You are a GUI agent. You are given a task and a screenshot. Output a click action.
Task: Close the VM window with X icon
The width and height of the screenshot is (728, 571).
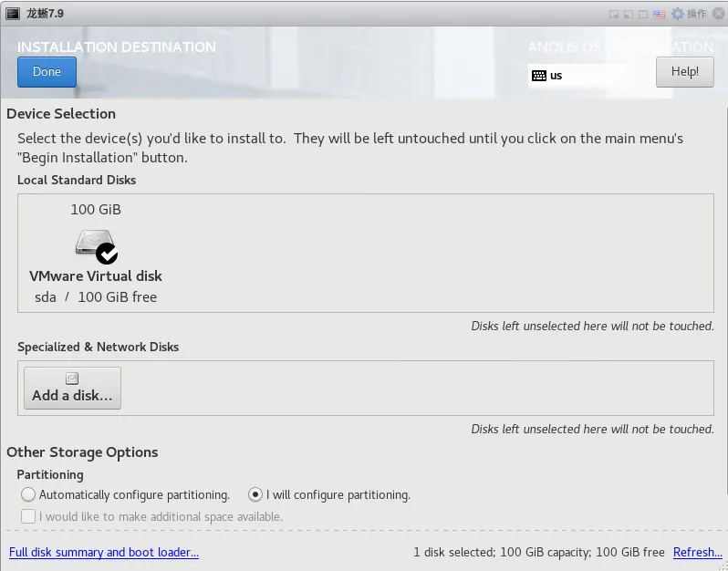[x=718, y=14]
